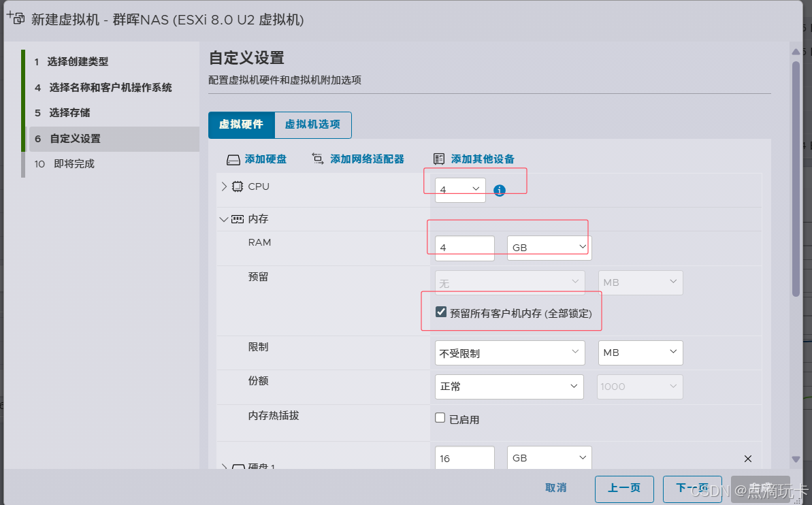Click the new virtual machine title icon
The width and height of the screenshot is (812, 505).
[16, 18]
